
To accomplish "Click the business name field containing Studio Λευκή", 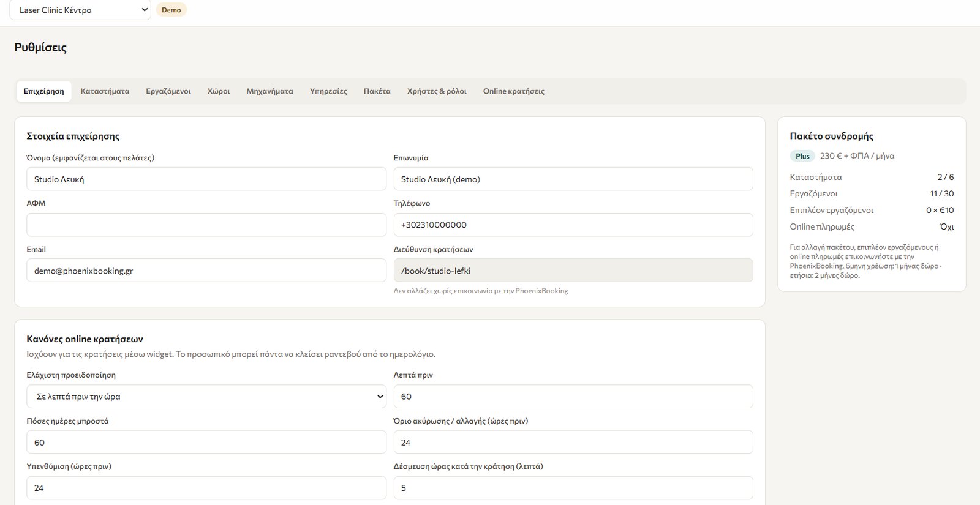I will pyautogui.click(x=206, y=179).
